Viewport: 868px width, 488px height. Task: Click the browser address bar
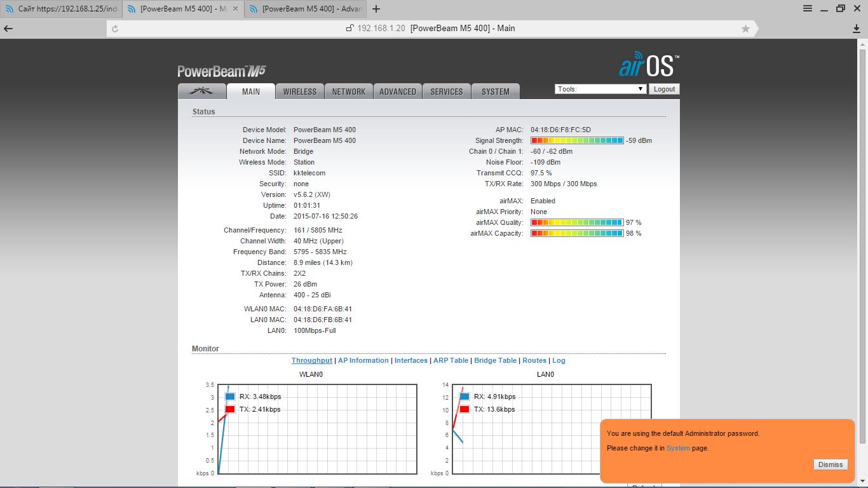tap(431, 29)
